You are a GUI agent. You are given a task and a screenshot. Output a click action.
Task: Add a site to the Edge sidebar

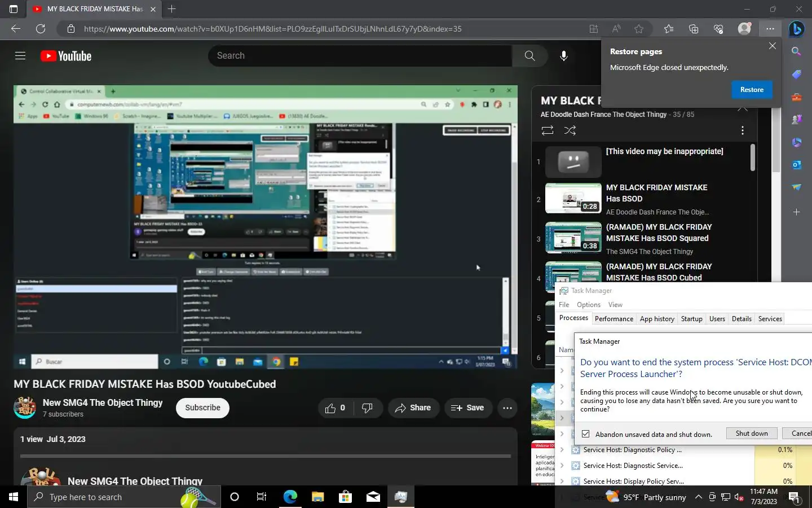pyautogui.click(x=796, y=212)
